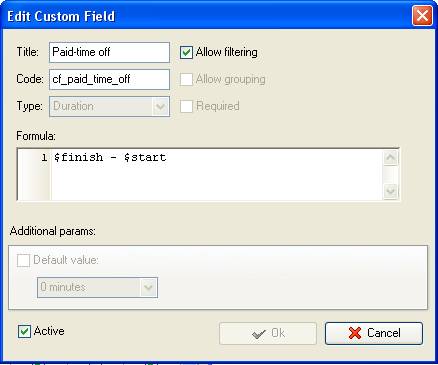Click the Ok button

coord(268,333)
